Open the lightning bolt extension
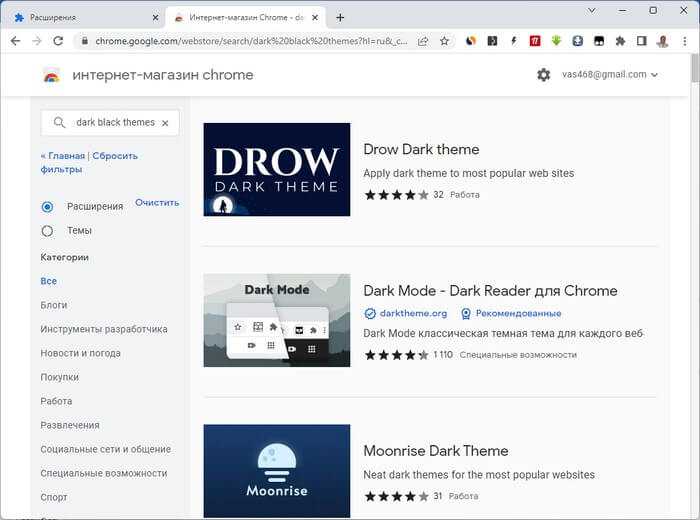Screen dimensions: 700x520 click(513, 41)
